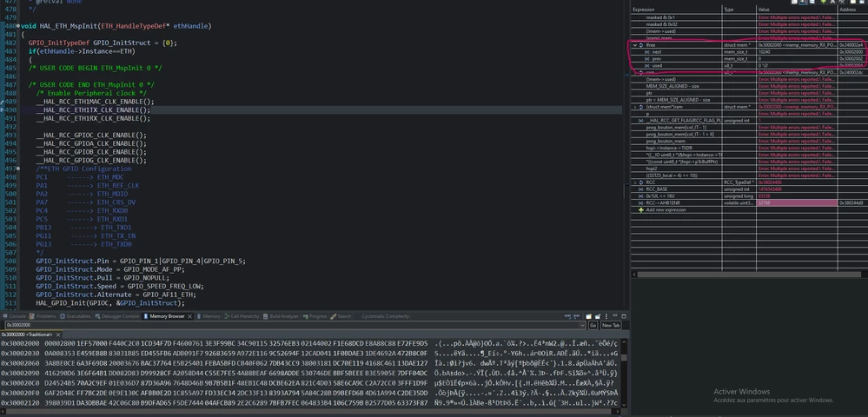Switch to the Debugger Console tab

pos(117,316)
